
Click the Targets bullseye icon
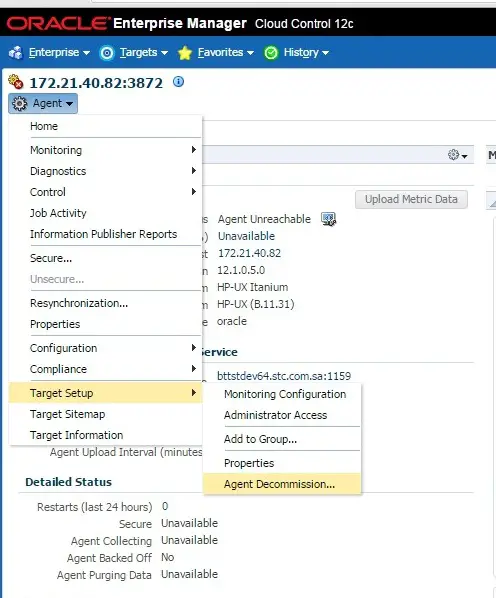pos(107,53)
